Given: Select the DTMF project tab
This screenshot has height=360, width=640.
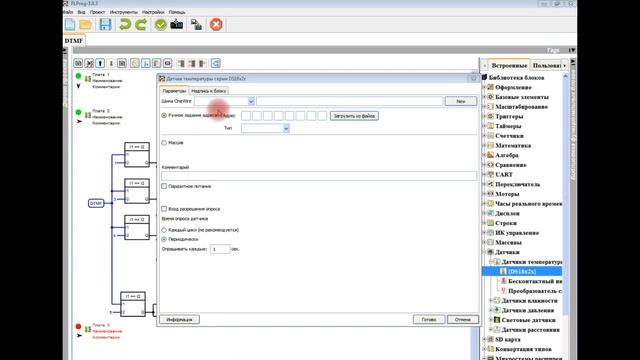Looking at the screenshot, I should [74, 40].
